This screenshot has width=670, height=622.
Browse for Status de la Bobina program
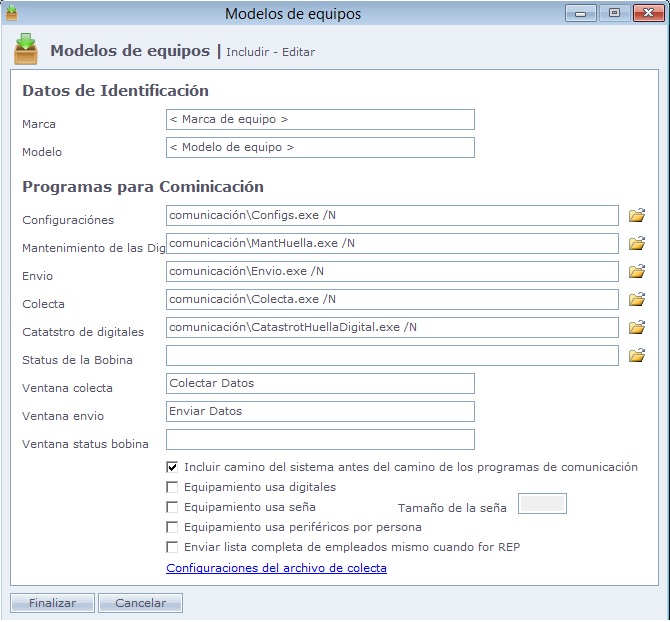[636, 355]
